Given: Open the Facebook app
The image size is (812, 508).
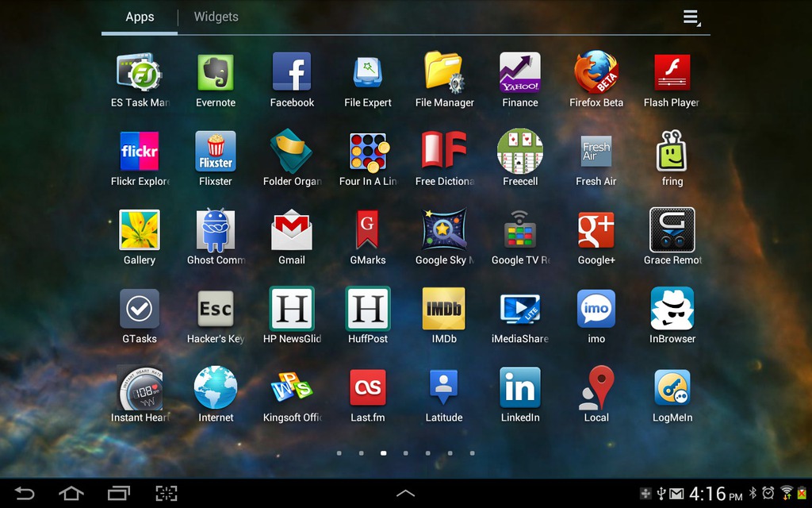Looking at the screenshot, I should 292,72.
